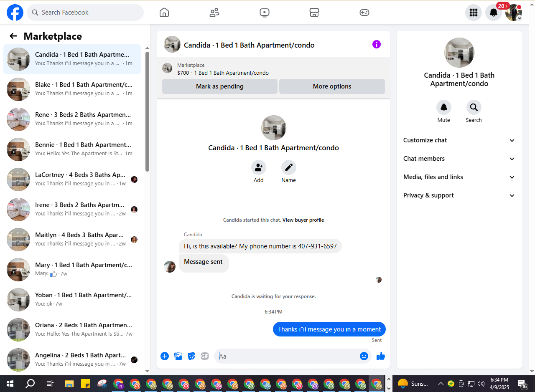The height and width of the screenshot is (392, 535).
Task: Open Irene's conversation in the list
Action: coord(72,210)
